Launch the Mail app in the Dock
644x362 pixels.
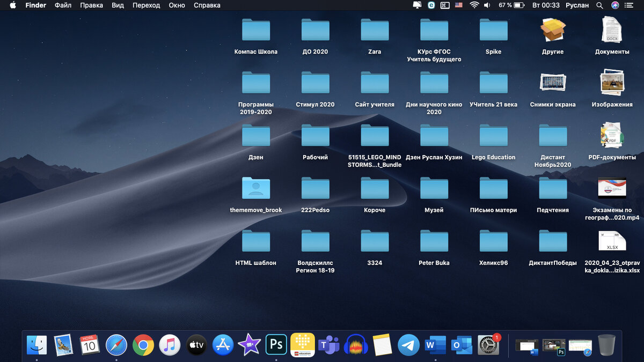[x=63, y=345]
